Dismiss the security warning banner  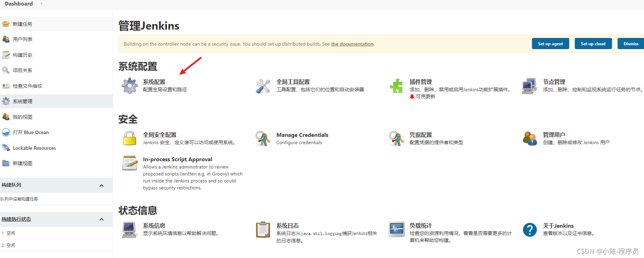[631, 44]
